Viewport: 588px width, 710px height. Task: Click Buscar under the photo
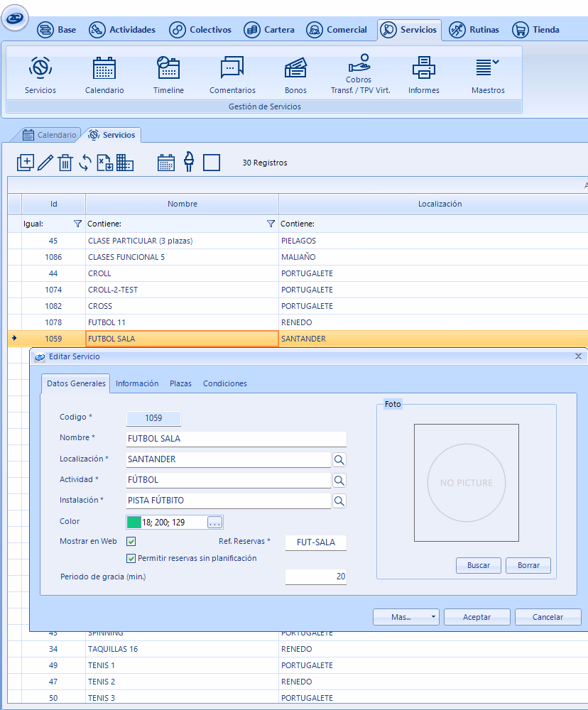[x=478, y=566]
